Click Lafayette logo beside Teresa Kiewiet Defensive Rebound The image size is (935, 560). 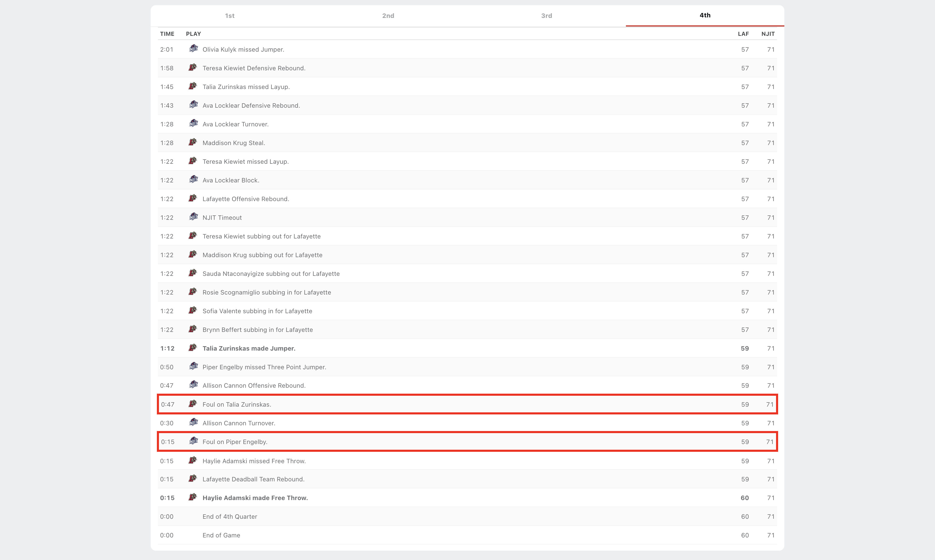pos(193,67)
